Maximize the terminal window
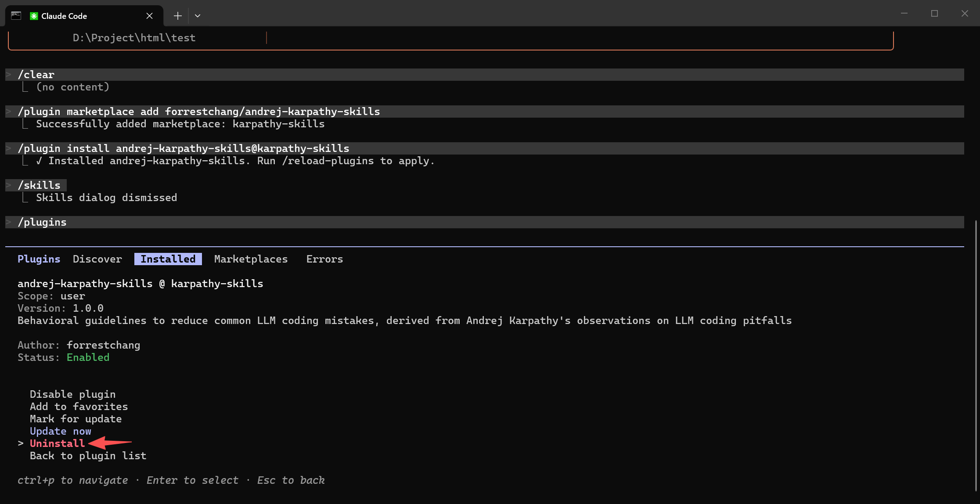 pos(934,14)
